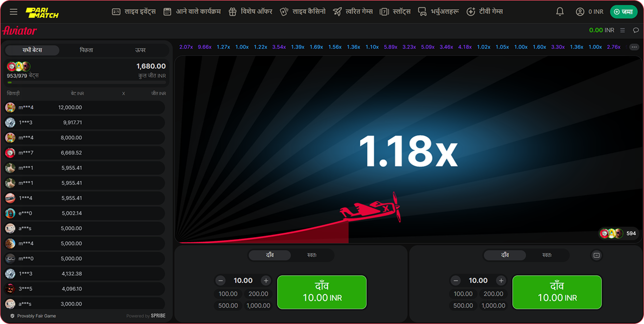Open the hamburger main menu

13,11
